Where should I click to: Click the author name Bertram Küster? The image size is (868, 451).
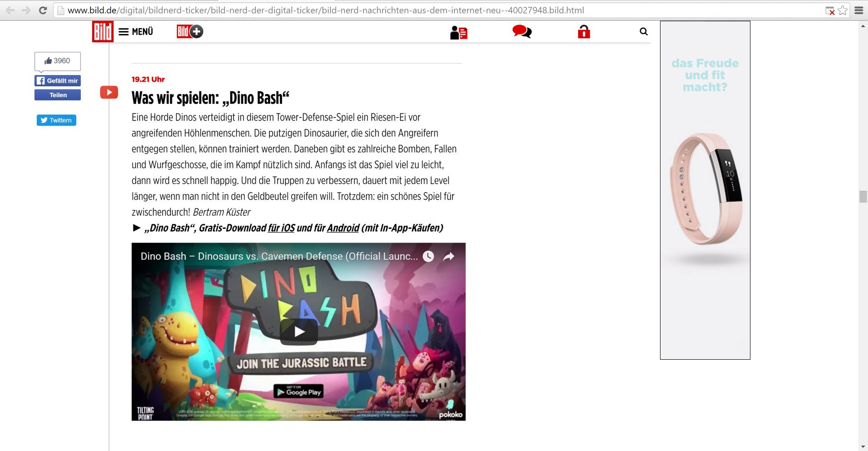(222, 212)
